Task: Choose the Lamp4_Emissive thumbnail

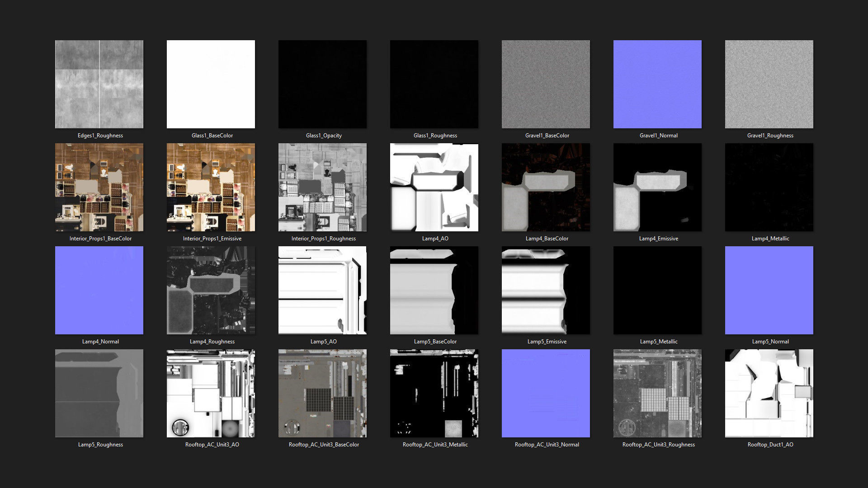Action: 657,187
